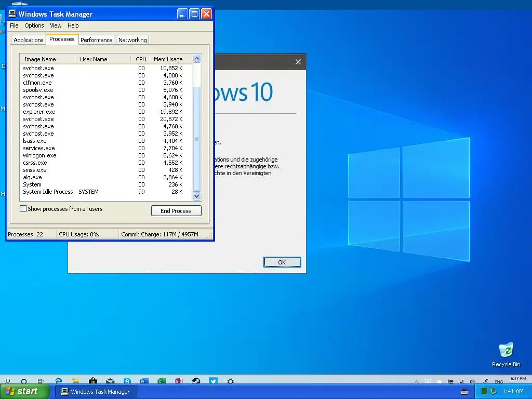The height and width of the screenshot is (399, 532).
Task: Launch Word from the taskbar
Action: click(144, 381)
